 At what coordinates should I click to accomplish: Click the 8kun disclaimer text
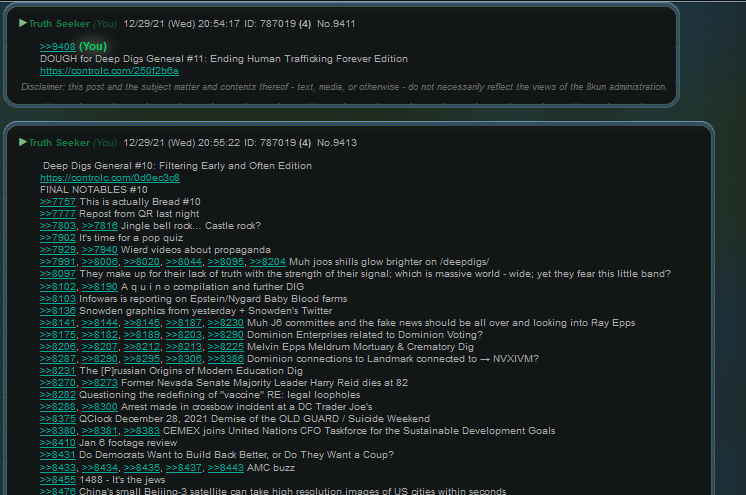(x=344, y=87)
